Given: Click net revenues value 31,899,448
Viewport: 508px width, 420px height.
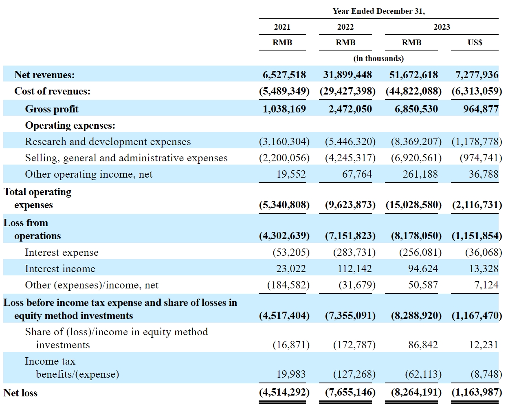Looking at the screenshot, I should pyautogui.click(x=347, y=75).
